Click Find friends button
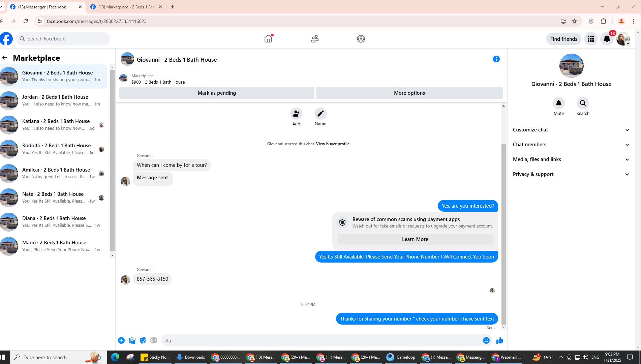This screenshot has height=364, width=641. [x=563, y=39]
